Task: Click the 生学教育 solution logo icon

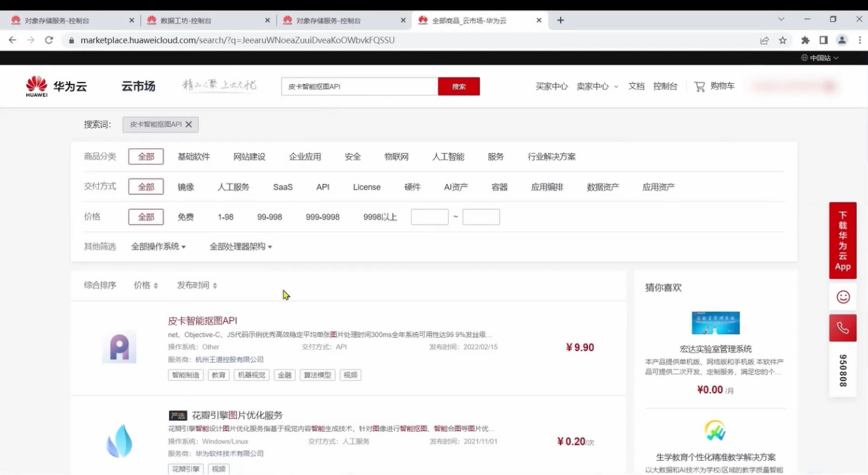Action: [715, 430]
